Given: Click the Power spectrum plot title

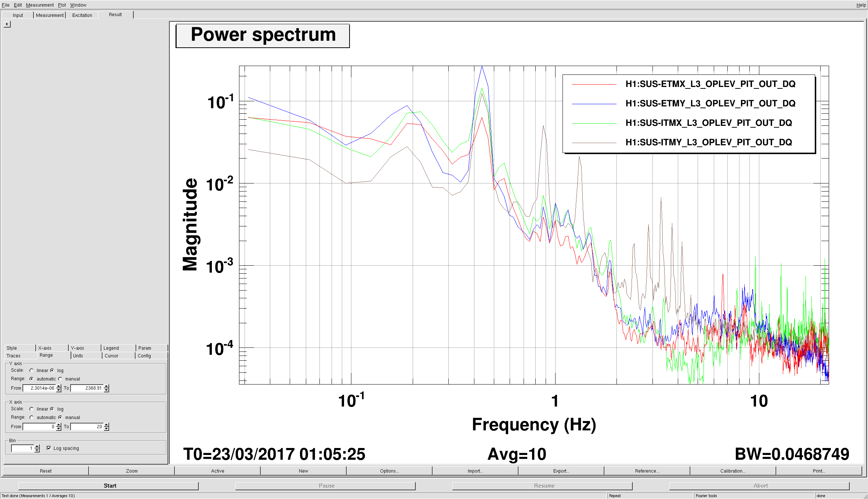Looking at the screenshot, I should pyautogui.click(x=263, y=36).
